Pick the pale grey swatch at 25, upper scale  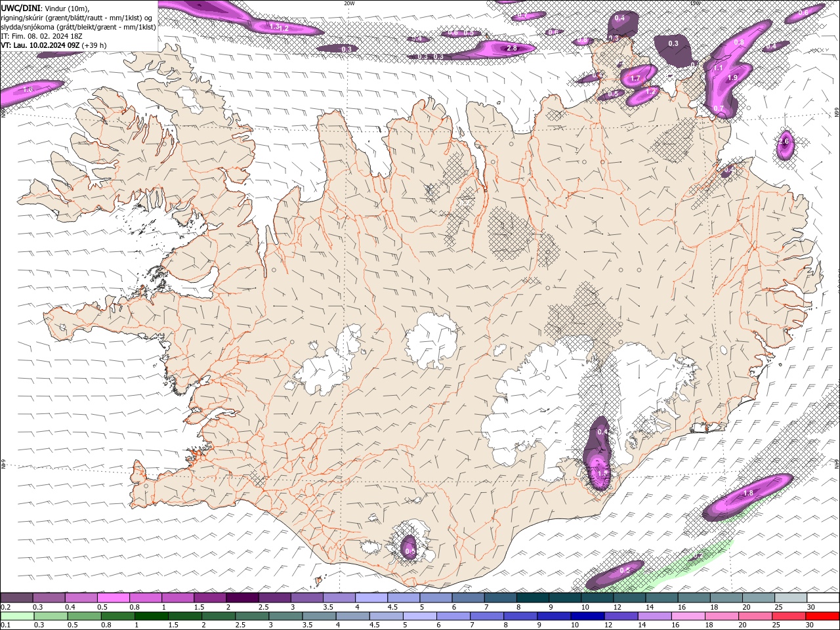point(791,598)
